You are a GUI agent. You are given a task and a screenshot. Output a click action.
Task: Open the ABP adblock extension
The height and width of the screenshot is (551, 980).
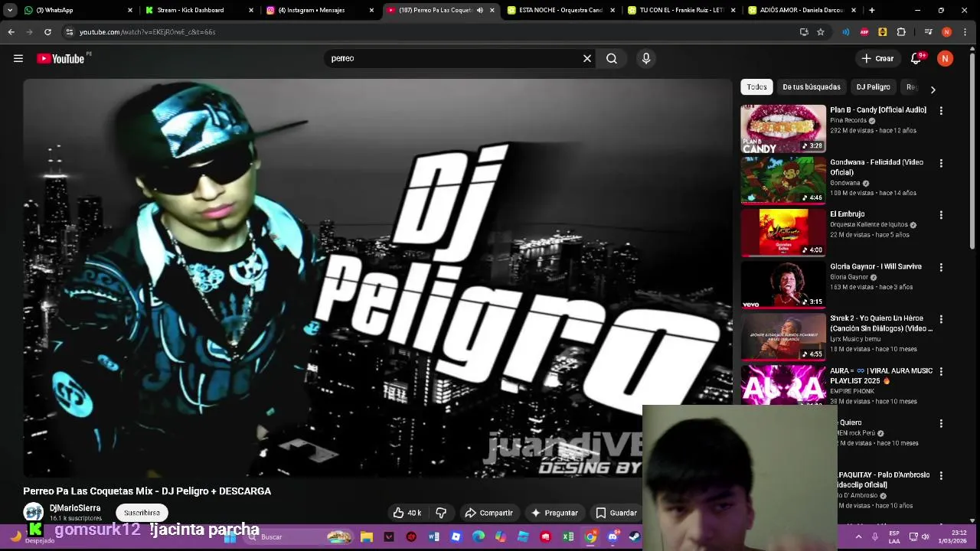coord(864,32)
